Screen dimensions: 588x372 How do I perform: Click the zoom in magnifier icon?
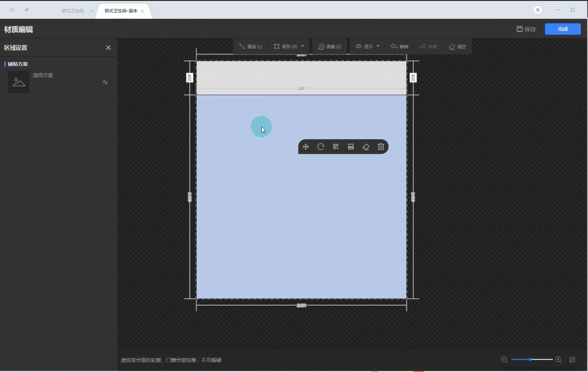click(x=559, y=360)
